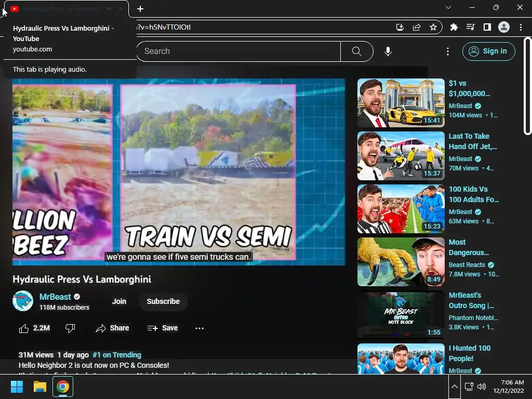Open the Windows Start menu
This screenshot has width=532, height=399.
pos(17,387)
